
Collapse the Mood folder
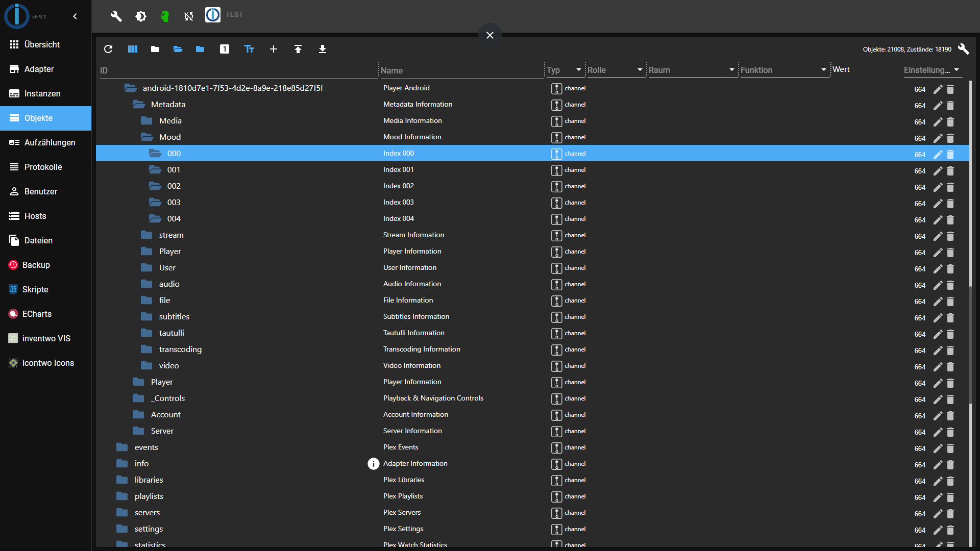pyautogui.click(x=147, y=137)
